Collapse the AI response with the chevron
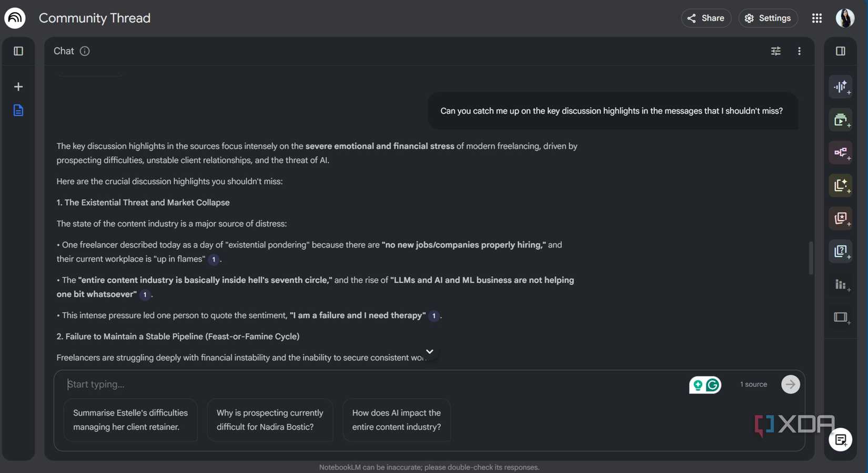Screen dimensions: 868x473 click(429, 352)
